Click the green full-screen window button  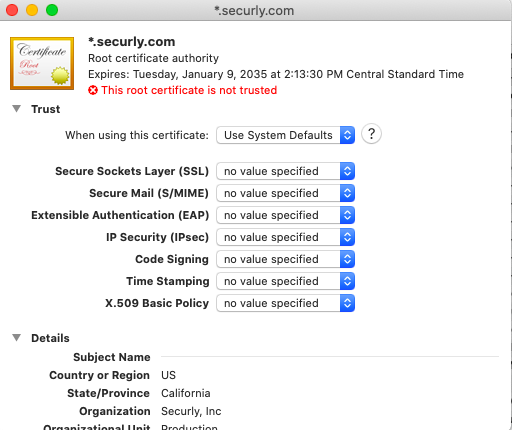pyautogui.click(x=52, y=10)
